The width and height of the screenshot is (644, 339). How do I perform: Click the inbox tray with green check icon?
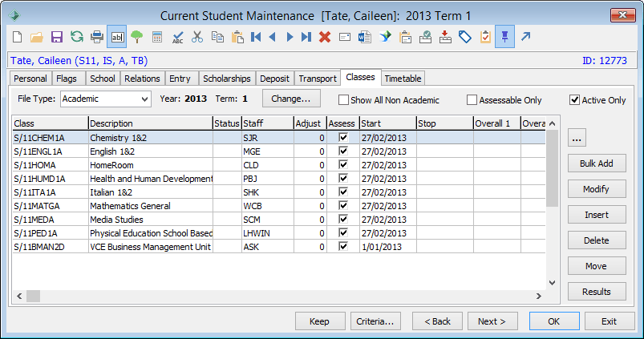click(x=426, y=37)
